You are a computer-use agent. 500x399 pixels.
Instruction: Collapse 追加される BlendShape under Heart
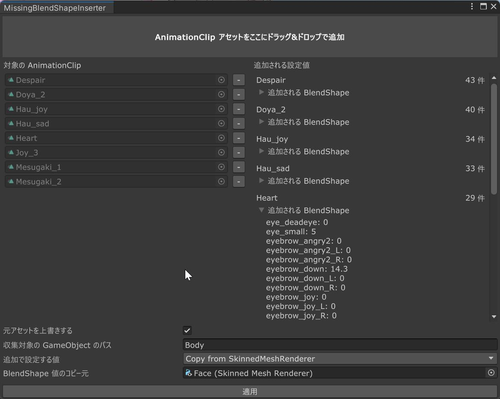coord(262,210)
